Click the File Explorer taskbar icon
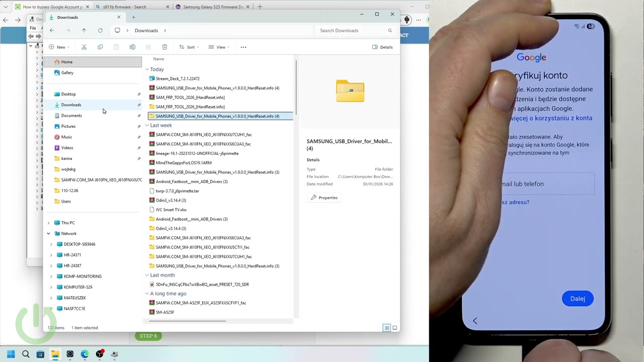Viewport: 644px width, 362px height. pyautogui.click(x=55, y=354)
